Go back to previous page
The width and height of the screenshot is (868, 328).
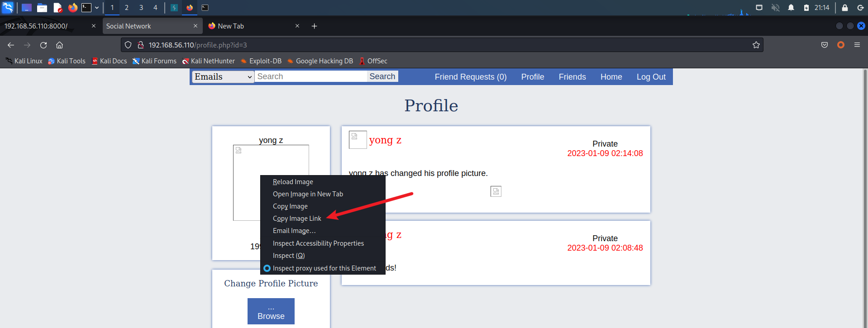coord(11,45)
